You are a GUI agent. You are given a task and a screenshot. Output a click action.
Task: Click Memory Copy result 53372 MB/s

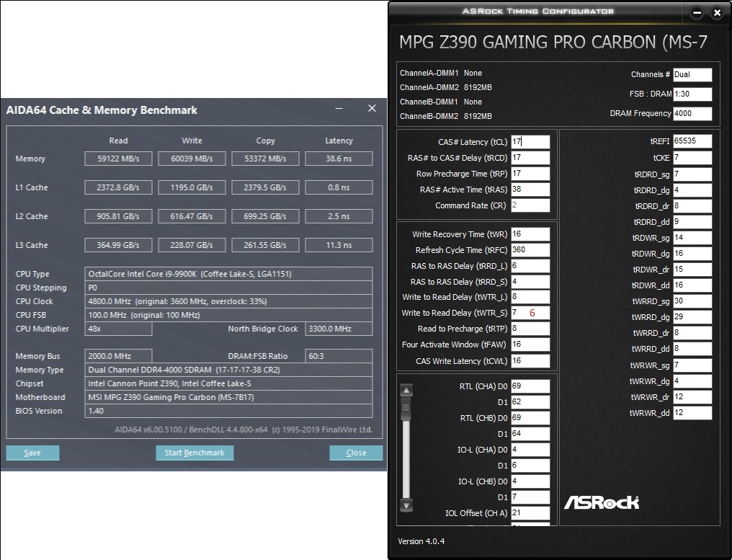265,159
